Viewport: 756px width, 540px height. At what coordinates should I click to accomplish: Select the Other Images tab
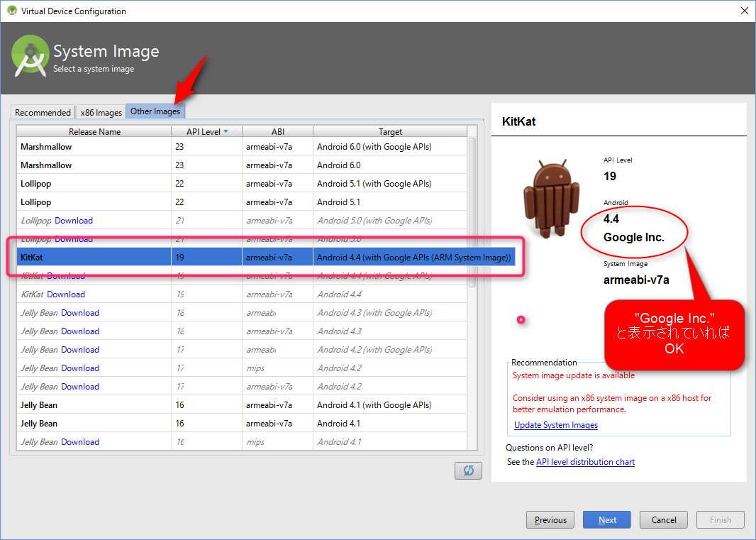(155, 111)
